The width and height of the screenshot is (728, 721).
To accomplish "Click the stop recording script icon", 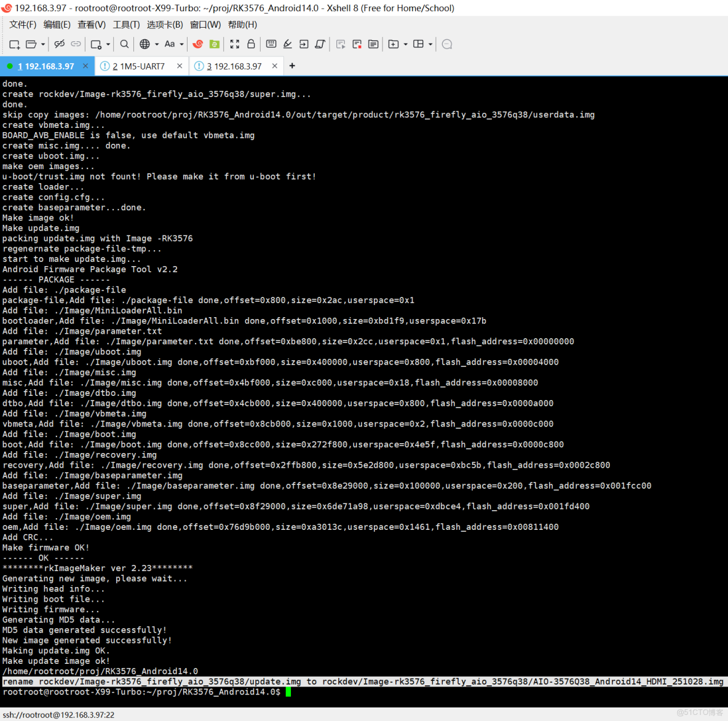I will [x=357, y=44].
